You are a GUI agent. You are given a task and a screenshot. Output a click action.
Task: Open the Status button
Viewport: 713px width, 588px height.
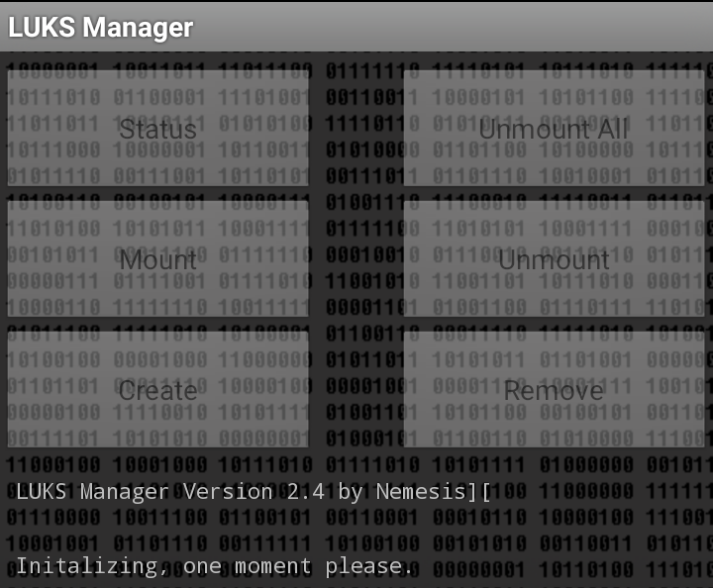click(x=157, y=128)
